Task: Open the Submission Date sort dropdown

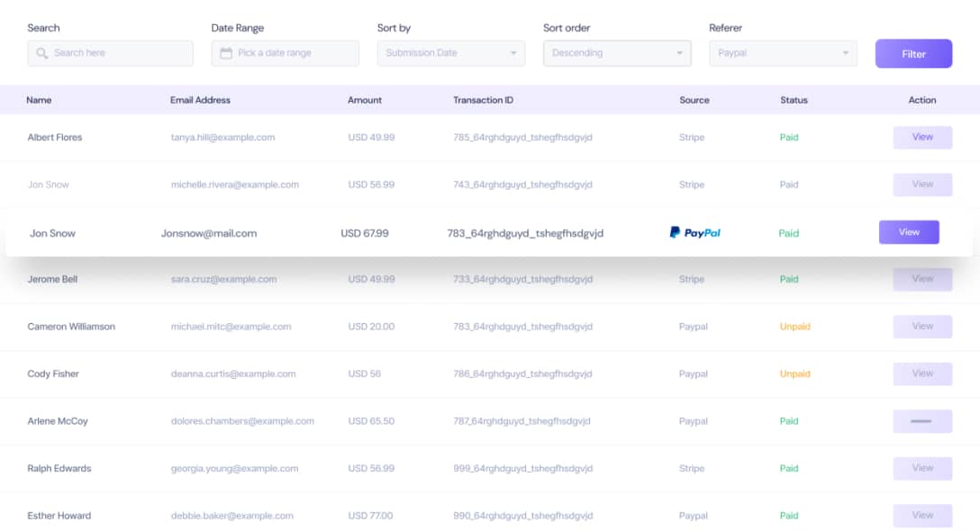Action: tap(450, 53)
